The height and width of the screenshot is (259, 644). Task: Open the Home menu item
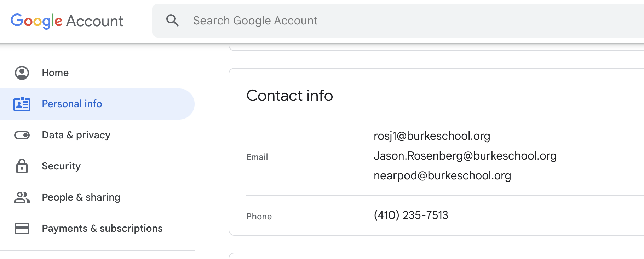tap(97, 73)
